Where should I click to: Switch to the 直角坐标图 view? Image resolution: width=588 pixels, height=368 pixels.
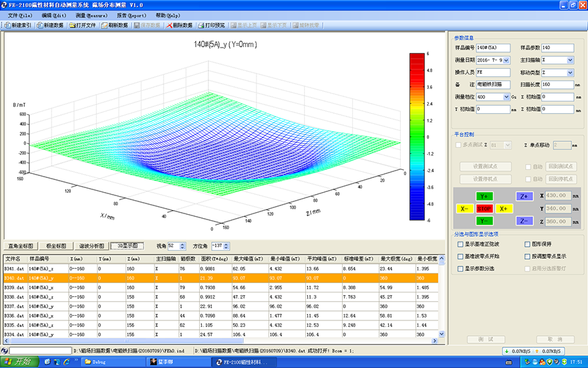(21, 246)
